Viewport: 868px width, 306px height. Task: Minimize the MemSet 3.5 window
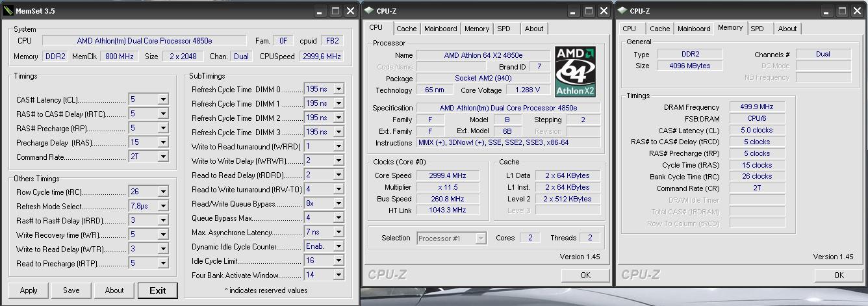[320, 10]
